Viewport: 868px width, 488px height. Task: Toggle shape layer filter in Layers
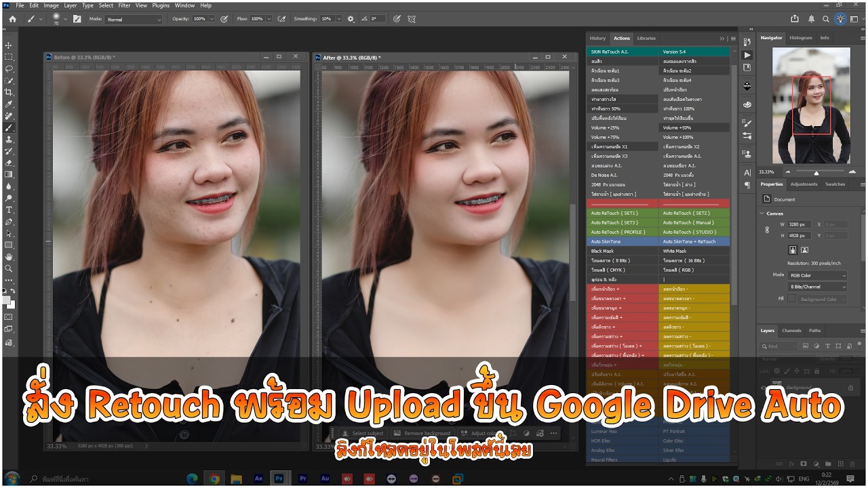click(x=838, y=346)
